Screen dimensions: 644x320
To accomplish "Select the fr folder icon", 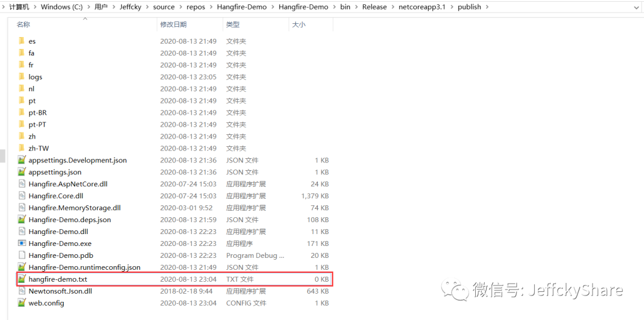I will [x=22, y=65].
